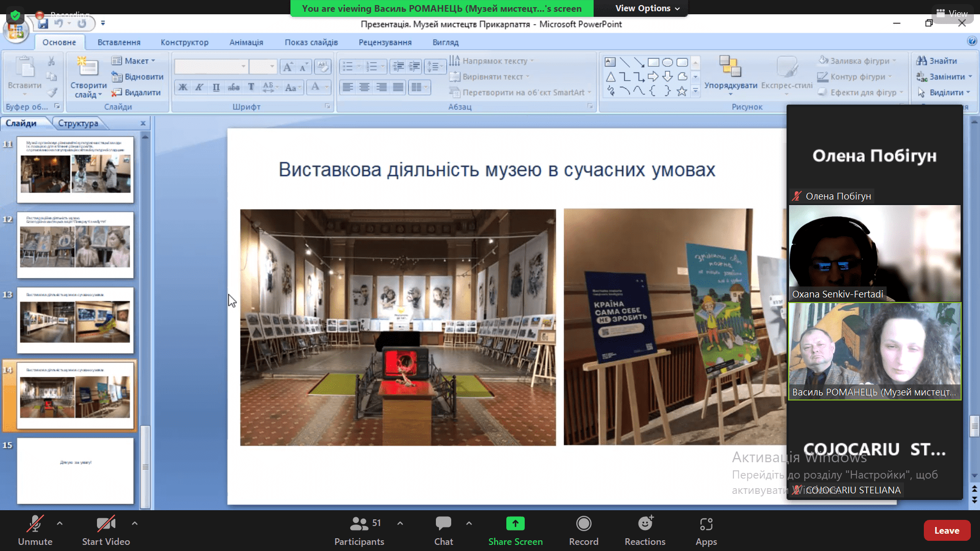Open the Структура pane tab
The width and height of the screenshot is (980, 551).
(78, 123)
